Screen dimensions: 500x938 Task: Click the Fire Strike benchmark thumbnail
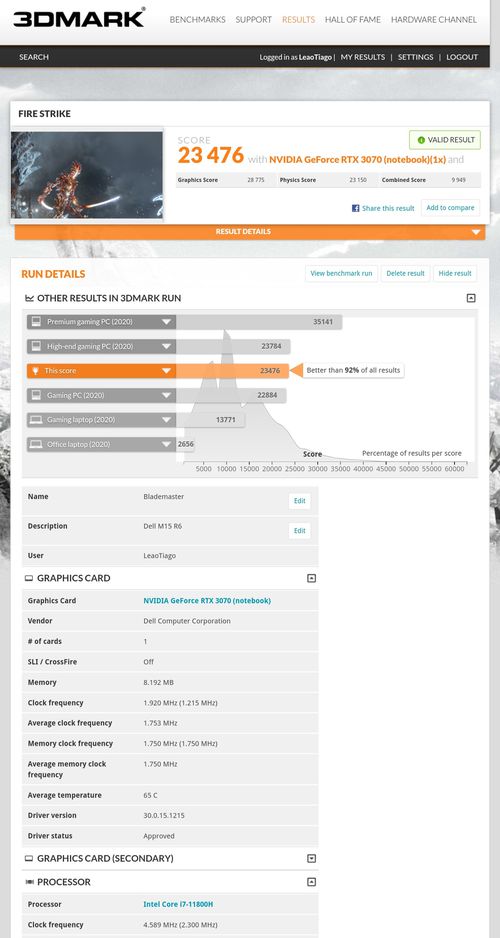point(87,175)
